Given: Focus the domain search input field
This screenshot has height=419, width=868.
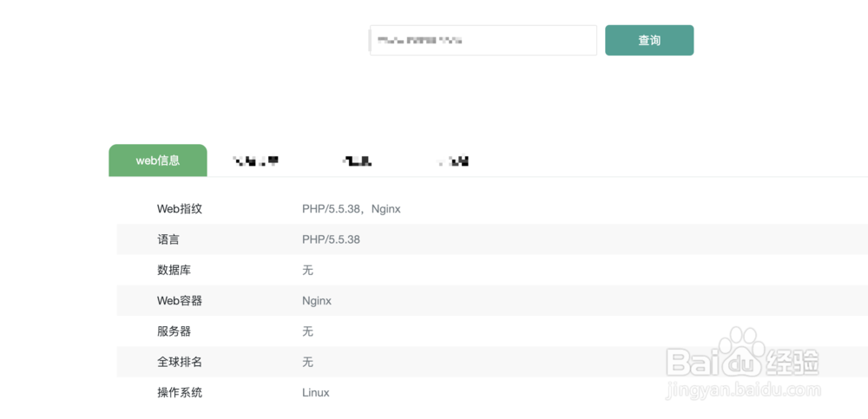Looking at the screenshot, I should [483, 41].
